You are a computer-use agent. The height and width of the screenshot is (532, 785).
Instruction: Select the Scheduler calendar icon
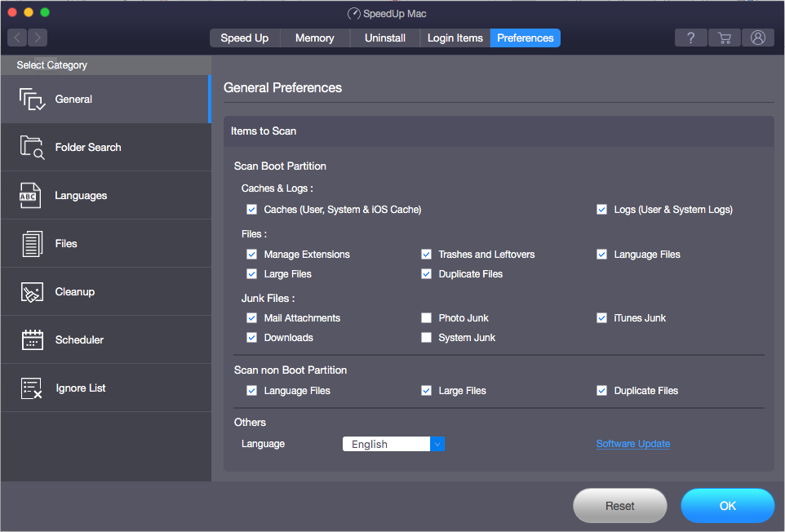tap(32, 339)
